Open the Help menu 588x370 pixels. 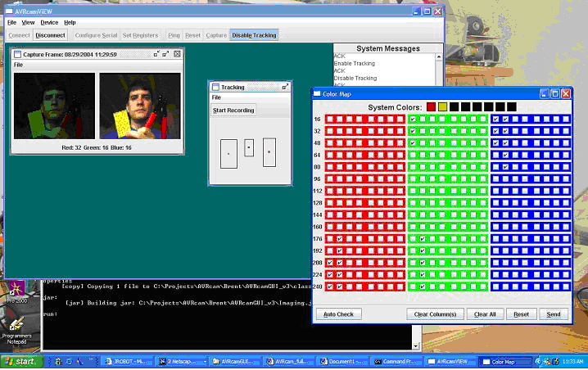tap(70, 22)
